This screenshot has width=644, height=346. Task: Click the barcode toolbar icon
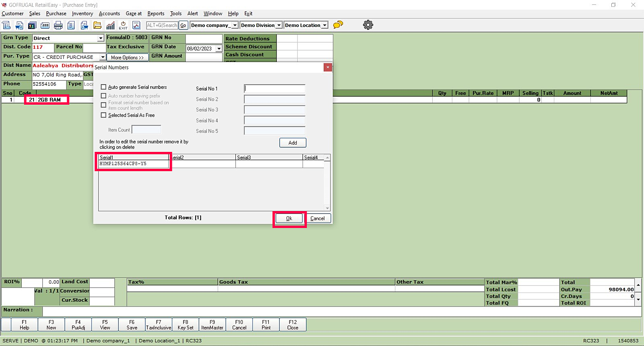click(x=45, y=25)
